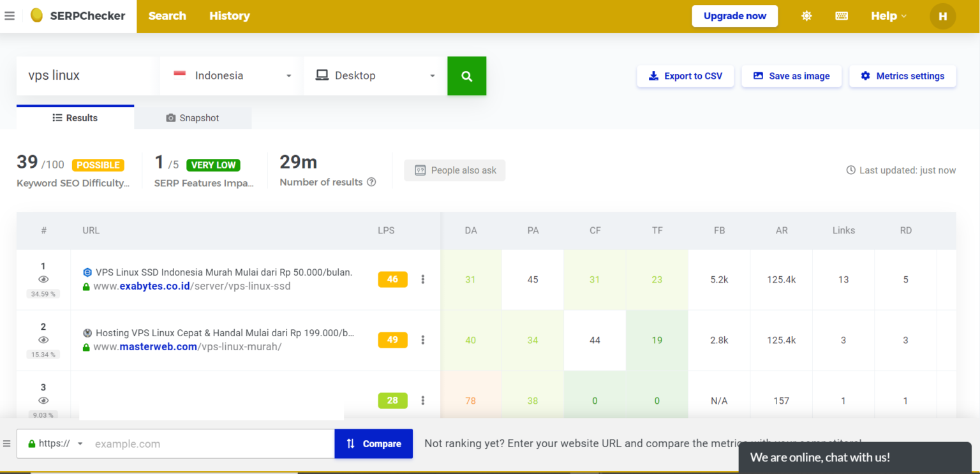Toggle eye icon for result row 1
Screen dimensions: 980x474
pos(43,279)
